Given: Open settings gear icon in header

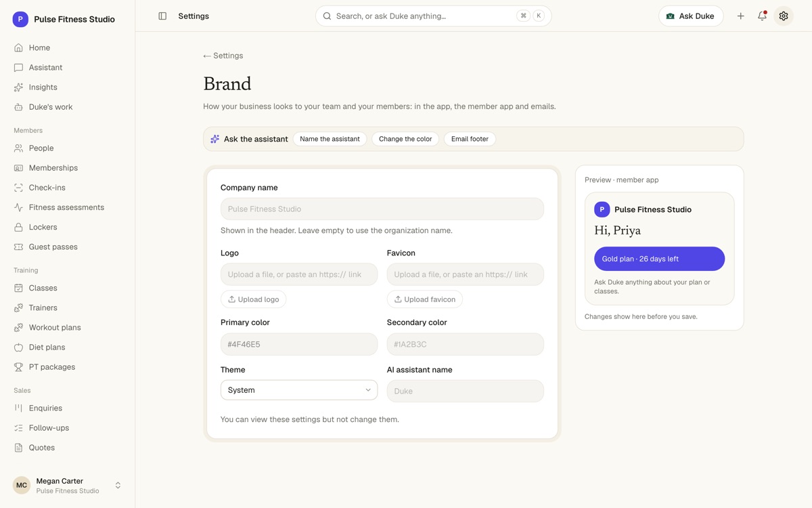Looking at the screenshot, I should (784, 16).
